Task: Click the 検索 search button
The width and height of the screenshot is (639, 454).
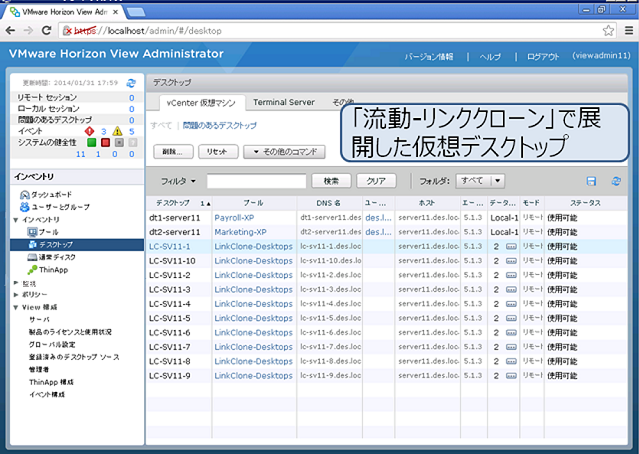Action: coord(331,181)
